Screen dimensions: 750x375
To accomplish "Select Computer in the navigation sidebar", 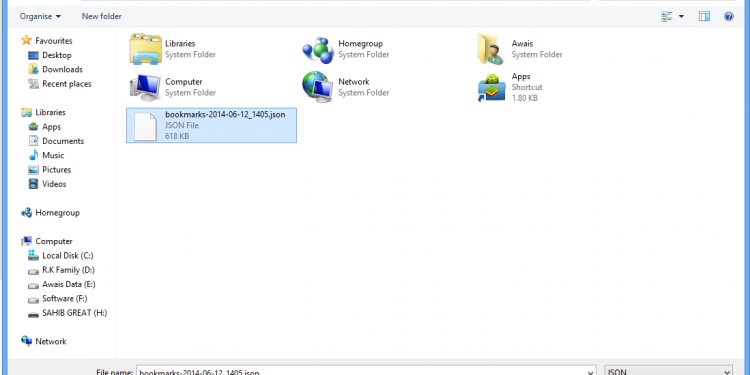I will coord(47,241).
